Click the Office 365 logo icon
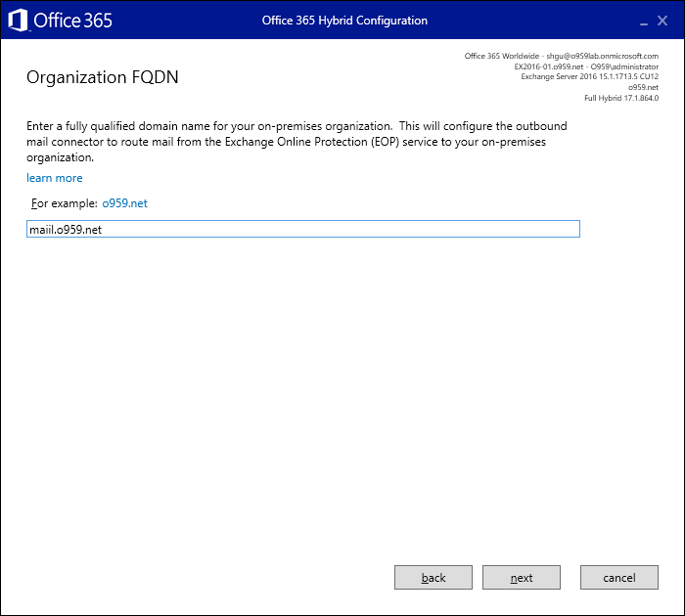 click(x=18, y=21)
